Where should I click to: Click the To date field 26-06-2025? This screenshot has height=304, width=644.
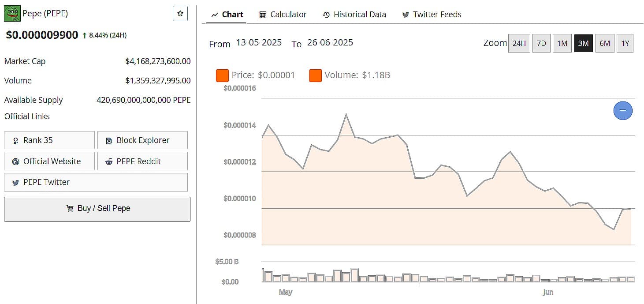(330, 42)
